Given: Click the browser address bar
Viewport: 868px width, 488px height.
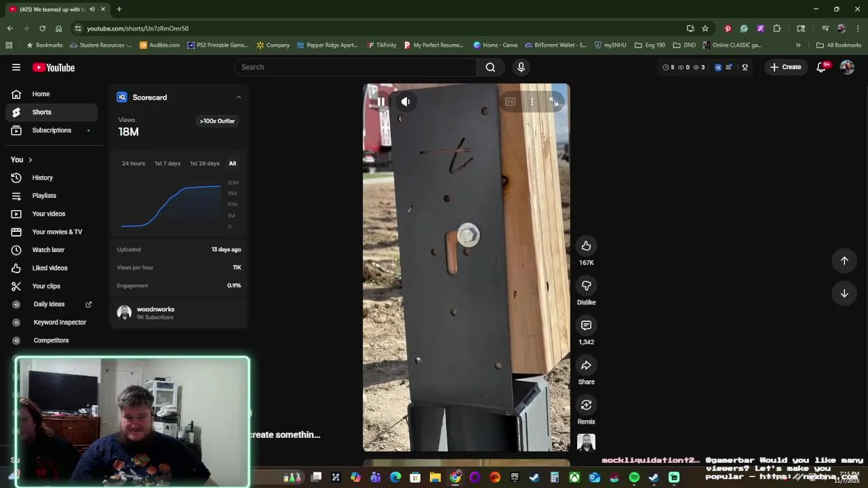Looking at the screenshot, I should (380, 28).
